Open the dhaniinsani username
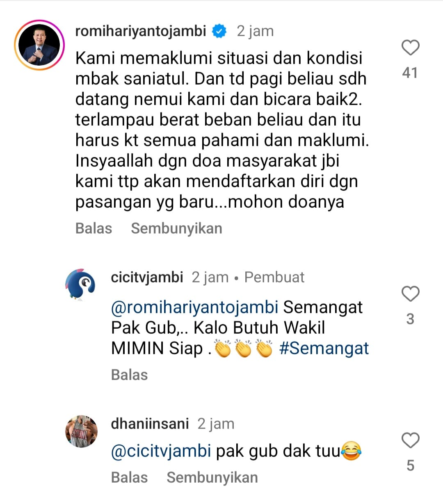This screenshot has width=443, height=504. pos(150,424)
